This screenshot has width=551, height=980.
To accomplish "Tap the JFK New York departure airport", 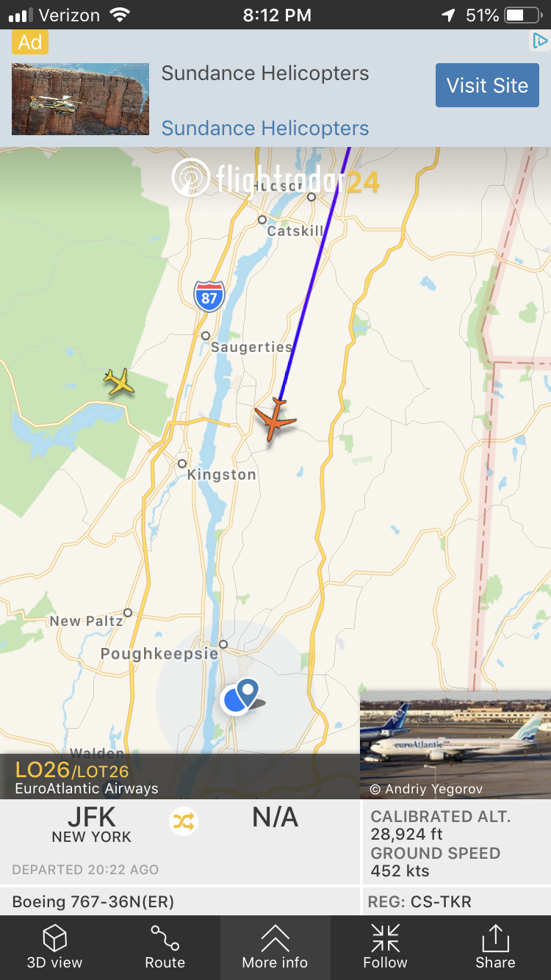I will 92,826.
